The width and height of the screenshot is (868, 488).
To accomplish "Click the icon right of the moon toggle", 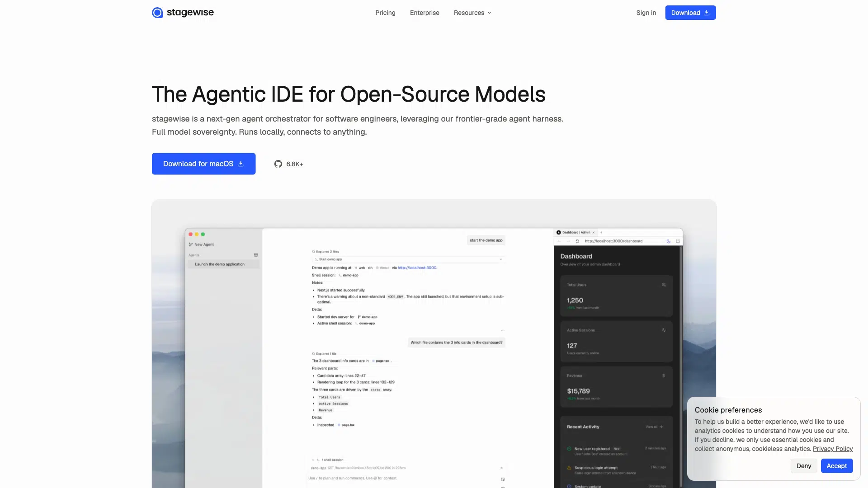I will [678, 241].
